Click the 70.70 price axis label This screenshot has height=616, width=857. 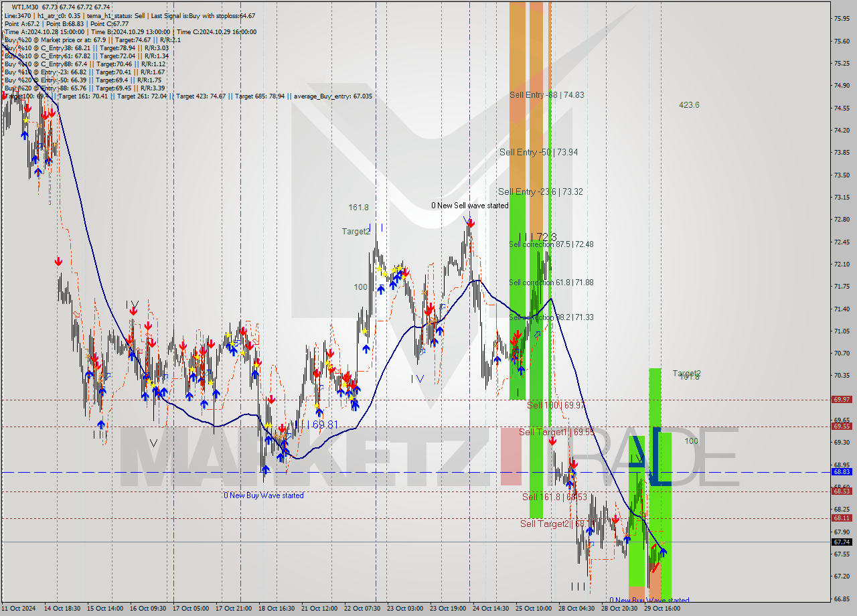pyautogui.click(x=842, y=353)
